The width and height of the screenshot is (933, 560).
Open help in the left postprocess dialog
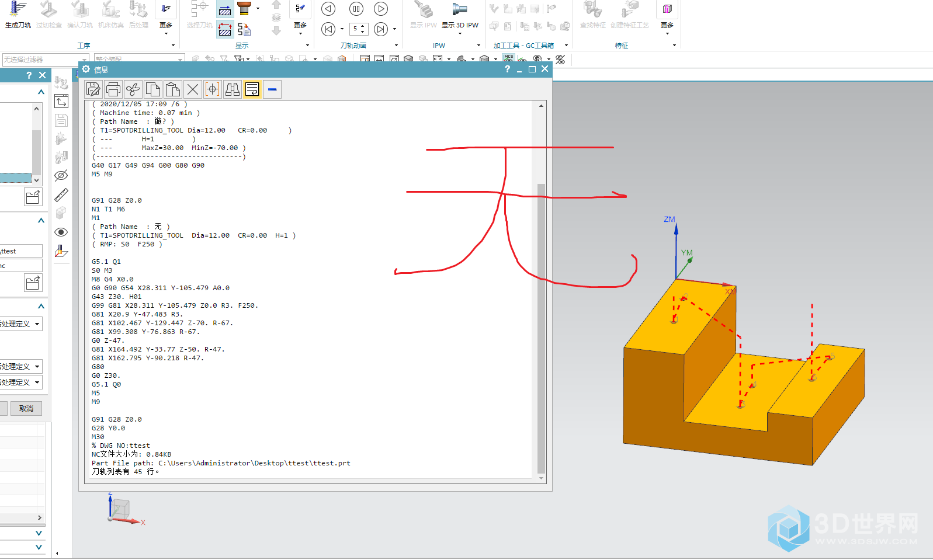tap(29, 75)
